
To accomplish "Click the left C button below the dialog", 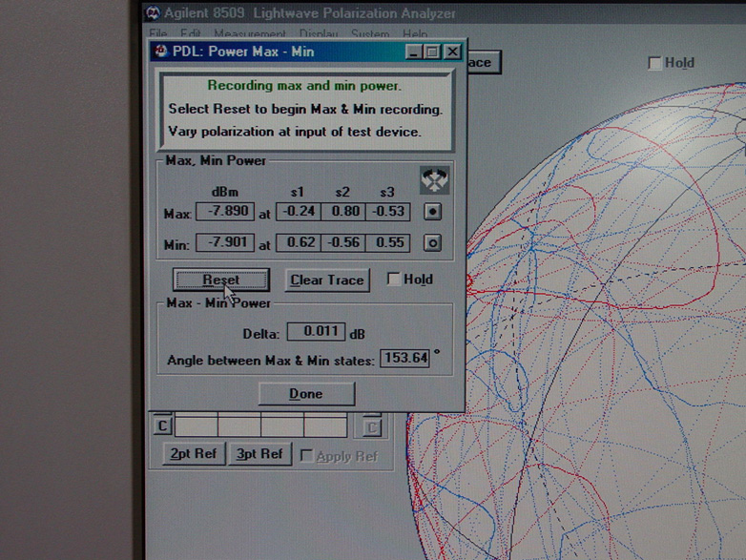I will point(162,425).
